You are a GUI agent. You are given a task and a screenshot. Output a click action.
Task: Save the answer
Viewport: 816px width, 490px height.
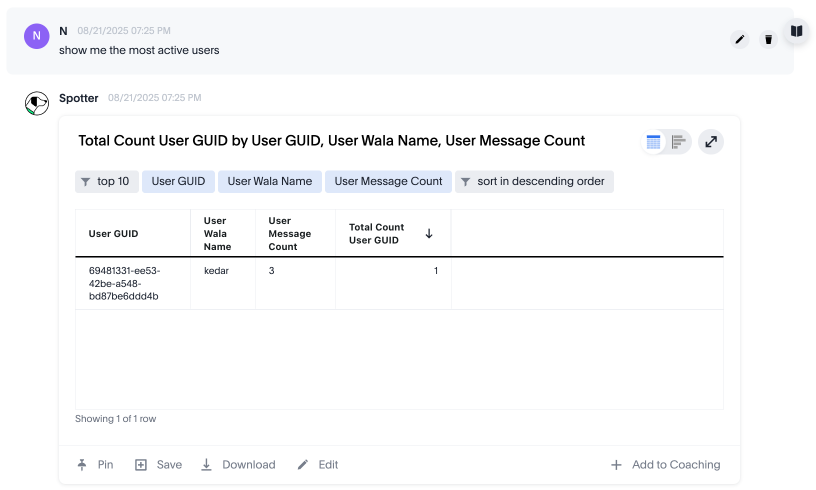pos(159,465)
